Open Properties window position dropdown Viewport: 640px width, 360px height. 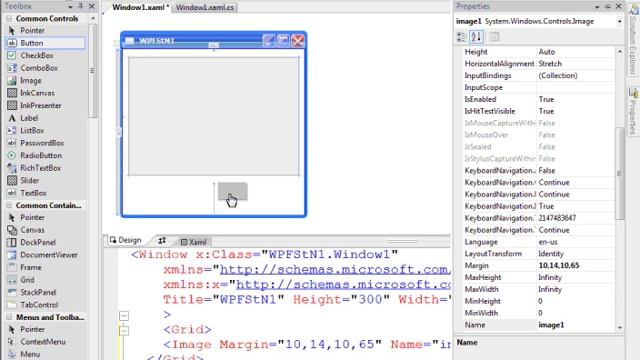click(x=597, y=7)
